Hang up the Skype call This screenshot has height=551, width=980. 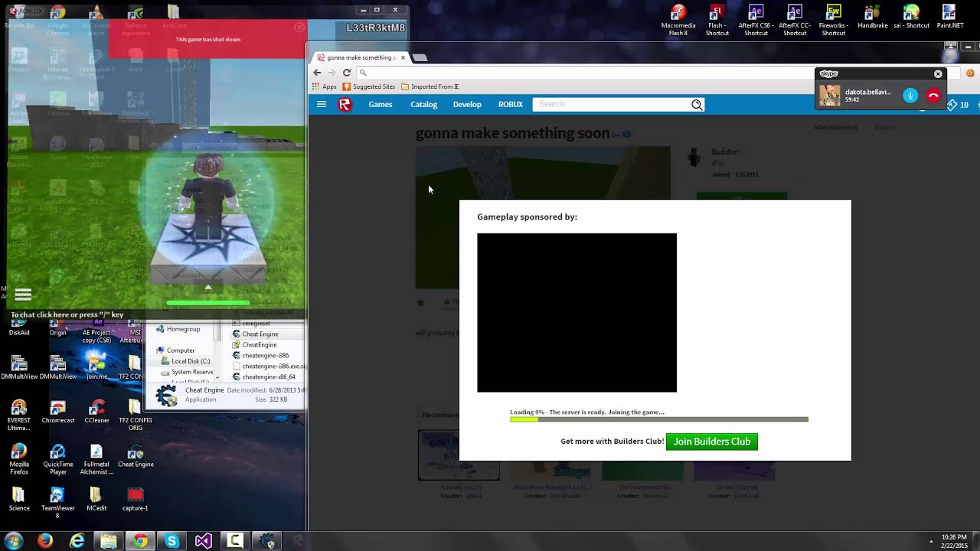[x=933, y=96]
